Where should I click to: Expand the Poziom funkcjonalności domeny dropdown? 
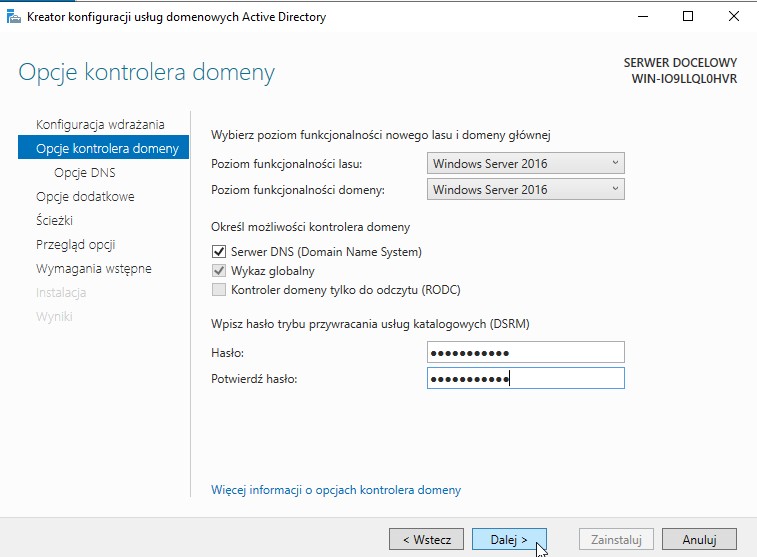(x=525, y=189)
